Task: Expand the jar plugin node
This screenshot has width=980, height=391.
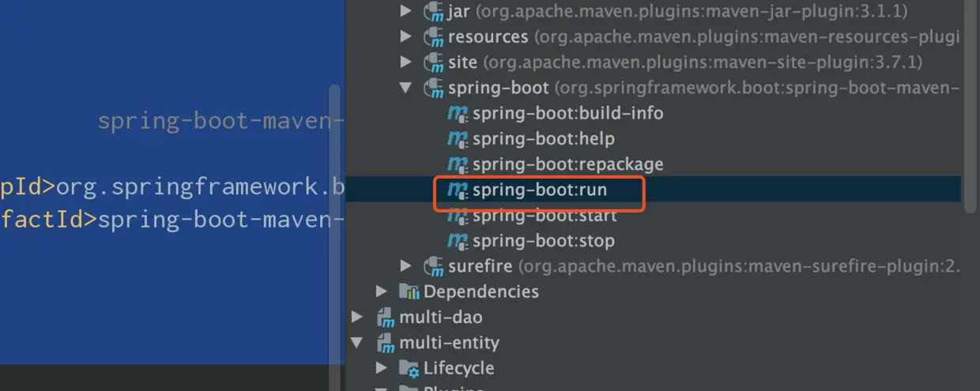Action: [x=405, y=11]
